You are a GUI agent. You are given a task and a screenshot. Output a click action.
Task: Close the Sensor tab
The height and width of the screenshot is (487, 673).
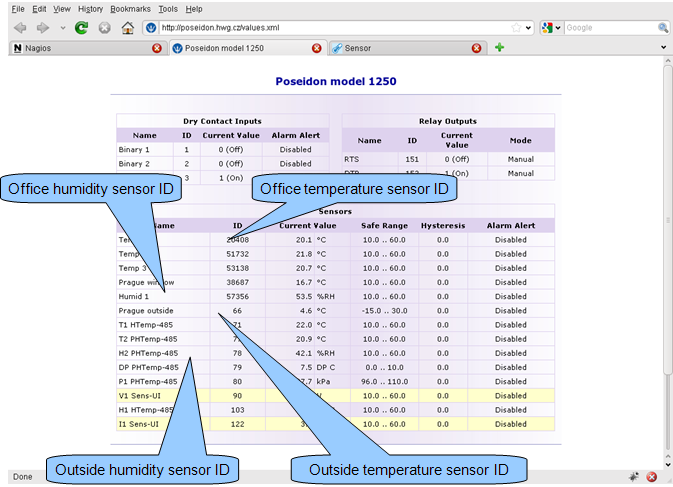[x=476, y=48]
